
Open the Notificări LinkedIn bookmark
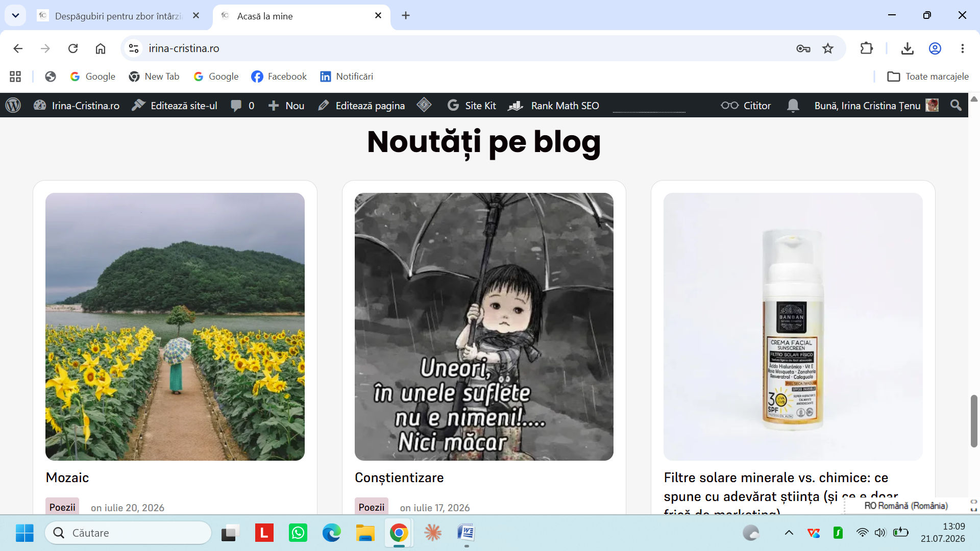coord(347,77)
